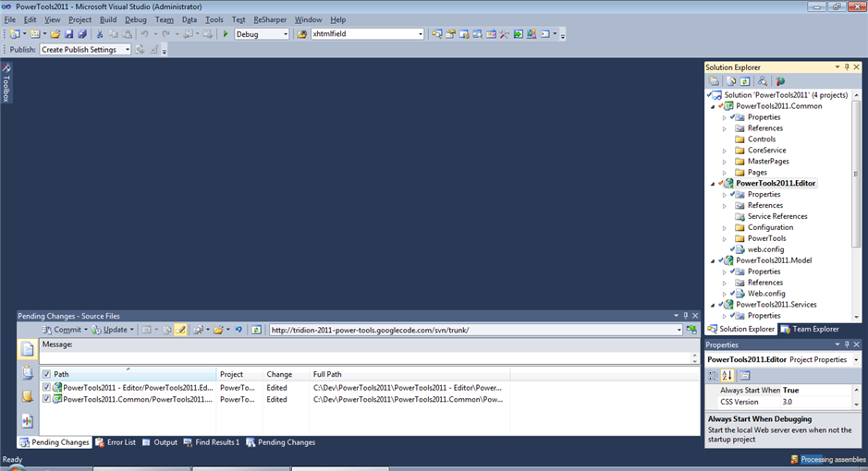Click the Alphabetical sort icon in Properties
Screen dimensions: 868x471
pyautogui.click(x=727, y=375)
